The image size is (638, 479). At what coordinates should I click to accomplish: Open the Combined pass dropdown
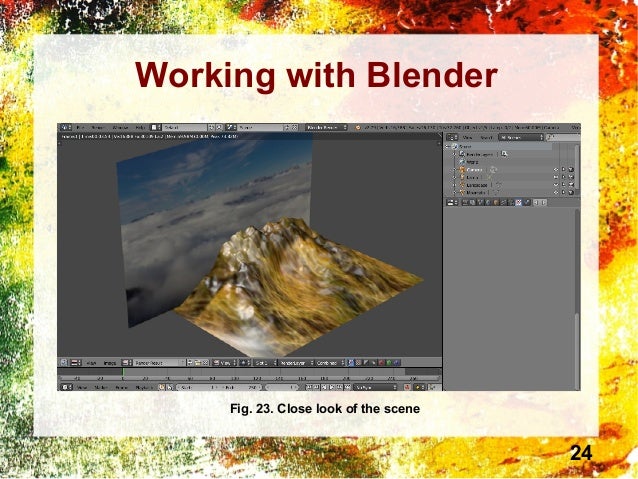coord(330,363)
